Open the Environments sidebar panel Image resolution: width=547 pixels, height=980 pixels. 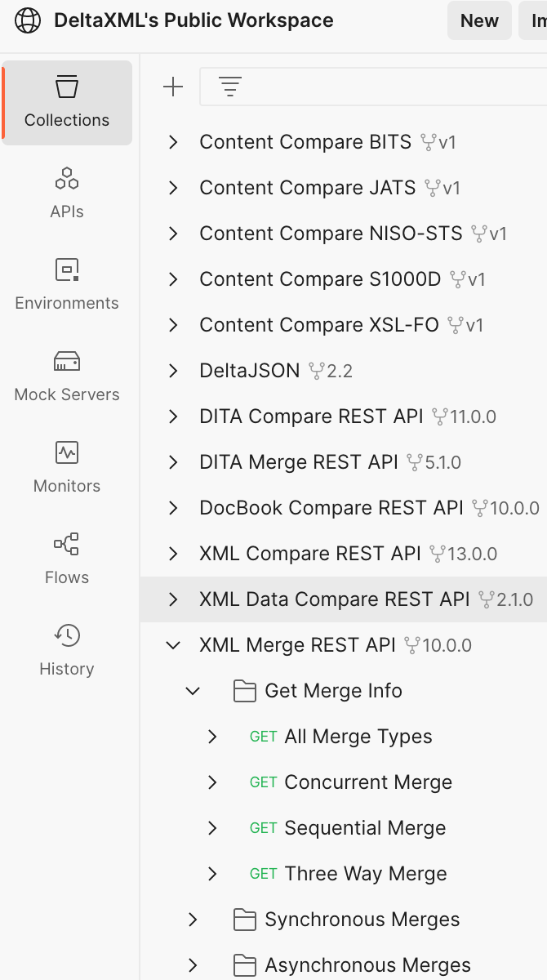[x=67, y=285]
